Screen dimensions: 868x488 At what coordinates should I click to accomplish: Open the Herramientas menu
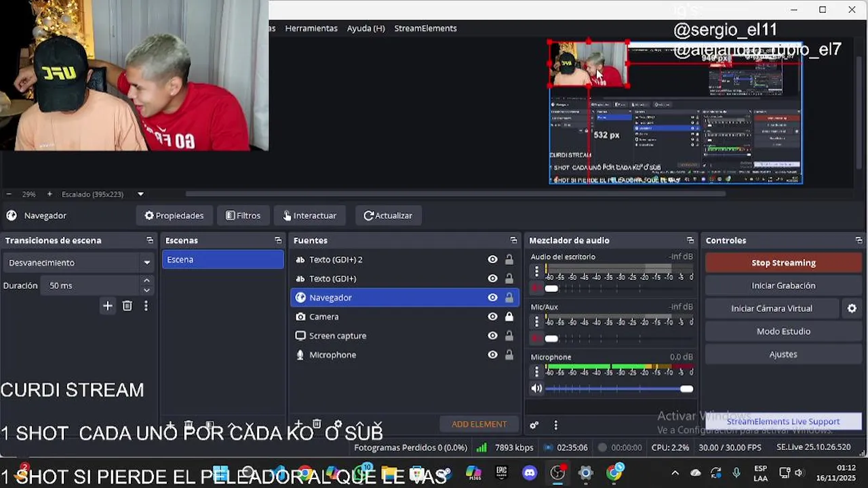coord(311,28)
